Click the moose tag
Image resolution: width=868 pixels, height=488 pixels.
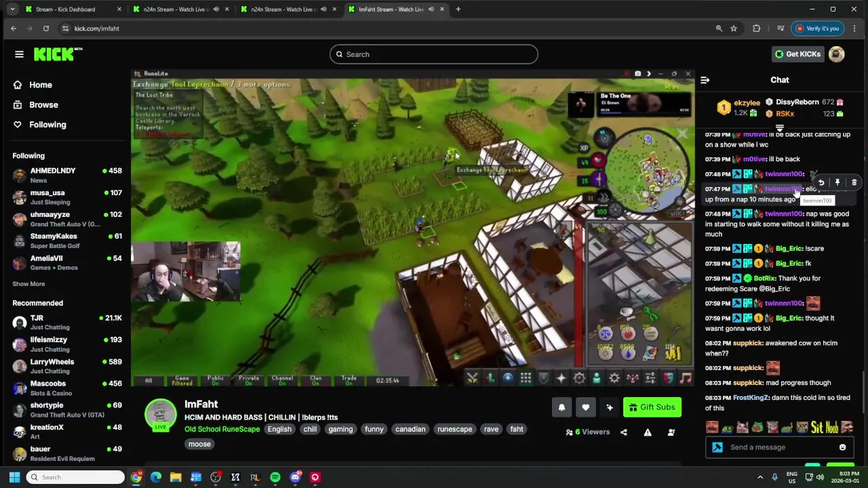click(x=199, y=445)
